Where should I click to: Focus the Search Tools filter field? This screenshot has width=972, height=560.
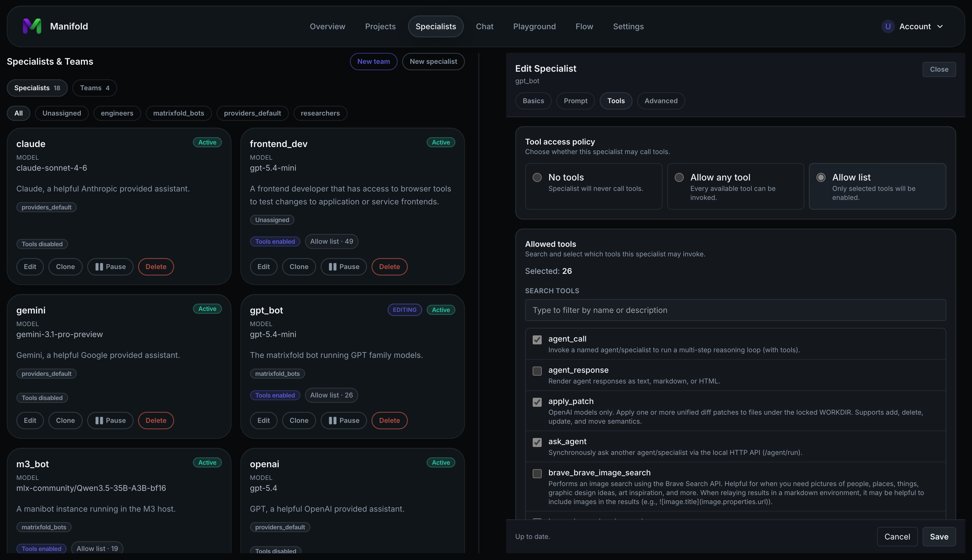[735, 310]
